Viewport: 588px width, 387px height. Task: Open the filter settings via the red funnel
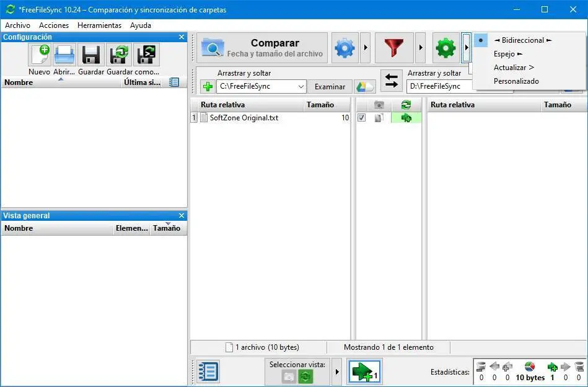(394, 48)
